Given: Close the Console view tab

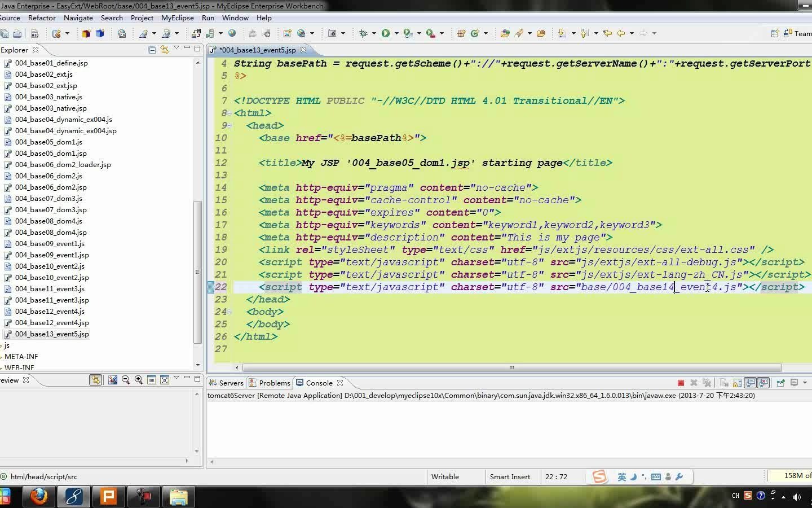Looking at the screenshot, I should coord(340,383).
